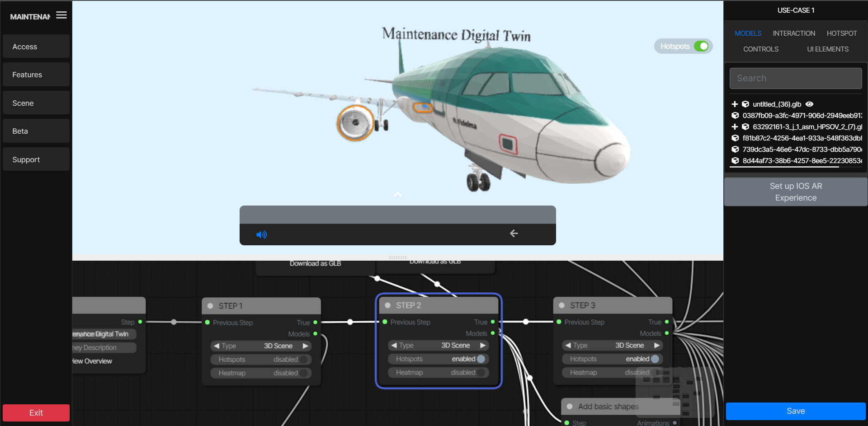Click the model Search input field
The width and height of the screenshot is (868, 426).
(796, 78)
